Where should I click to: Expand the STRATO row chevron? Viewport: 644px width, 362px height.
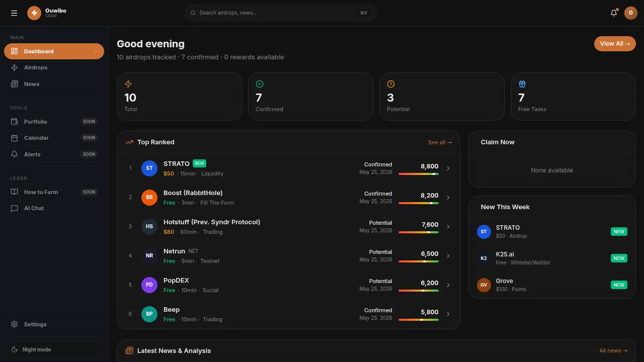(x=448, y=168)
